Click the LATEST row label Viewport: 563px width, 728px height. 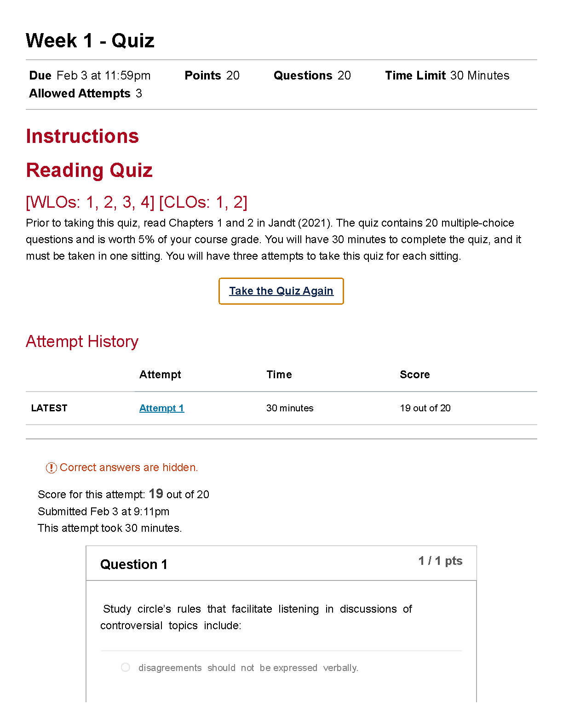tap(49, 408)
